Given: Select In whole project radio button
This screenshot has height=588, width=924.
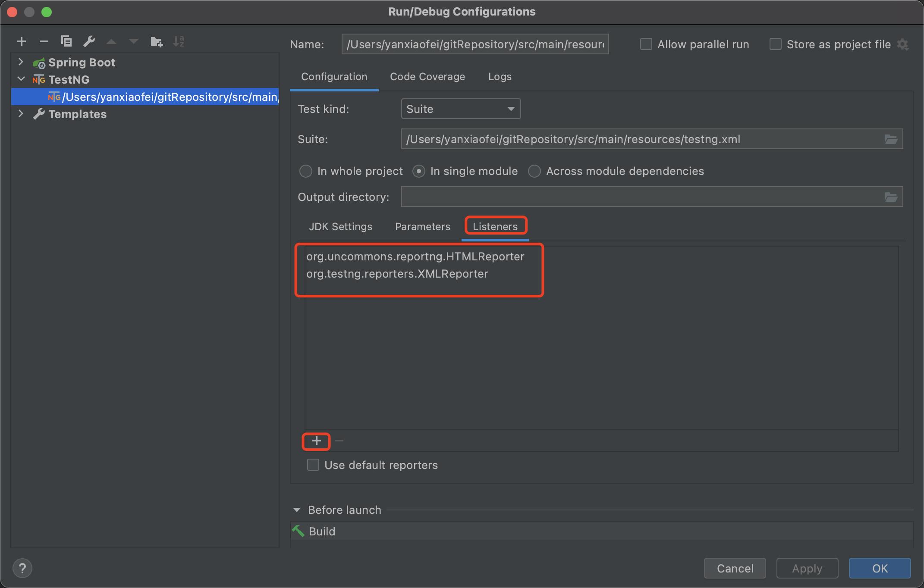Looking at the screenshot, I should [306, 170].
